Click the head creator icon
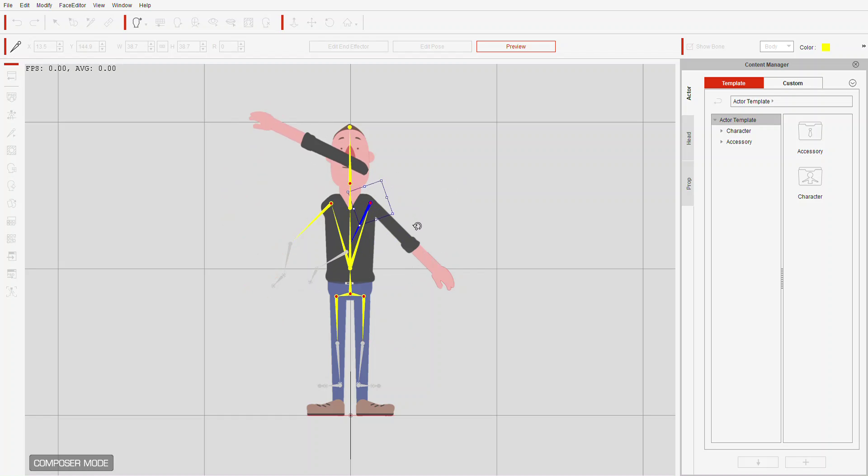This screenshot has height=476, width=868. click(137, 22)
